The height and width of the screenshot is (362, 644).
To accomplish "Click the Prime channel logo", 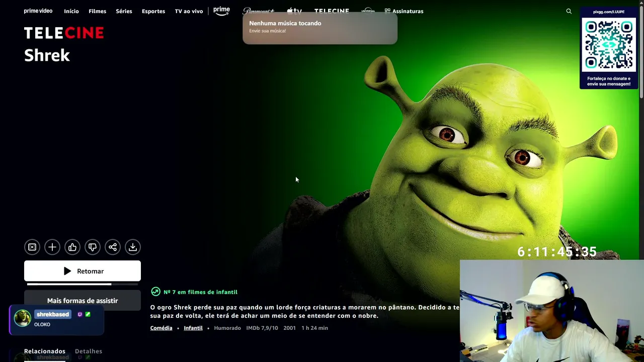I will pyautogui.click(x=221, y=11).
